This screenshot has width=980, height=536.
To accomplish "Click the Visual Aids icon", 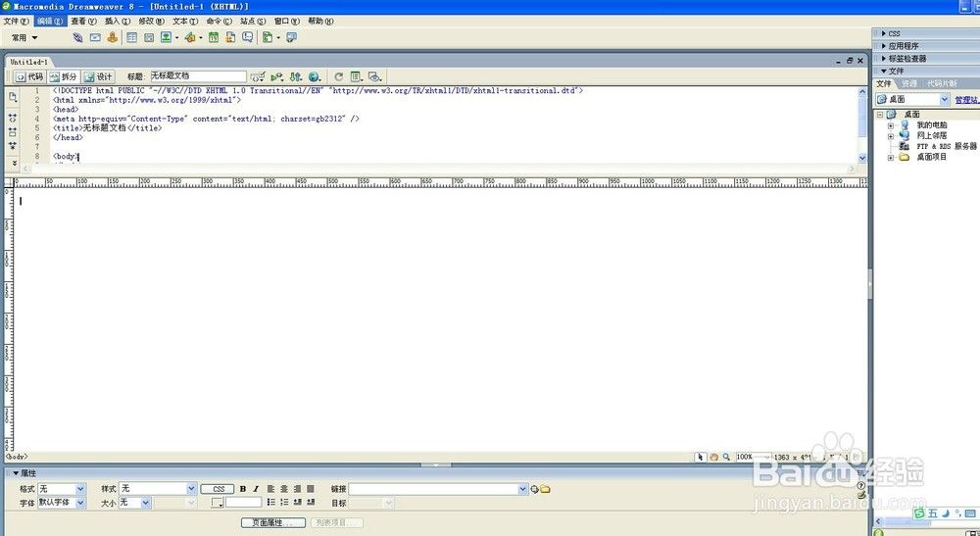I will click(375, 76).
